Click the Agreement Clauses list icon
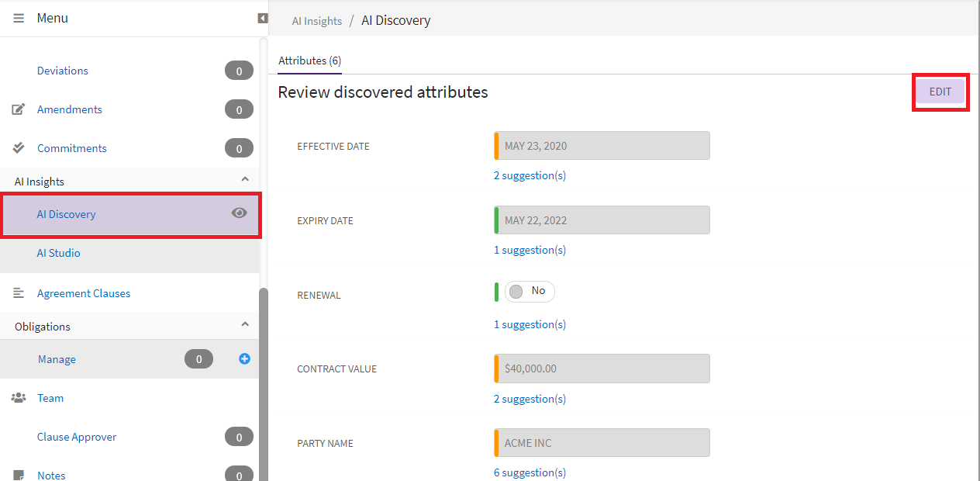This screenshot has height=481, width=980. [19, 293]
